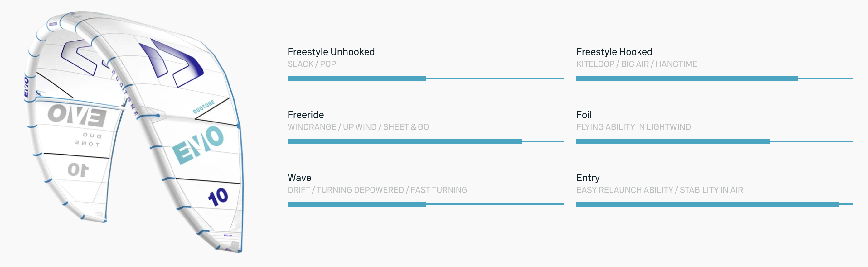Click the DRIFT / TURNING DEPOWERED subtitle

(377, 190)
